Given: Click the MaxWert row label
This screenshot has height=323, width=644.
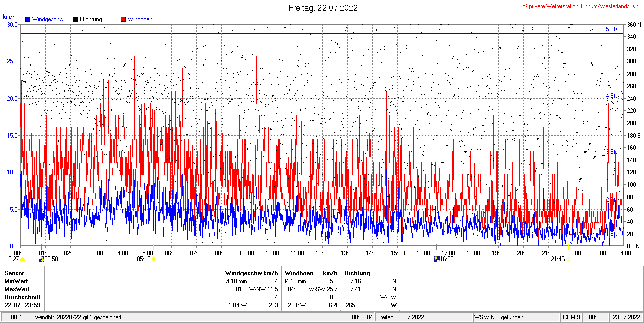Looking at the screenshot, I should click(x=17, y=289).
